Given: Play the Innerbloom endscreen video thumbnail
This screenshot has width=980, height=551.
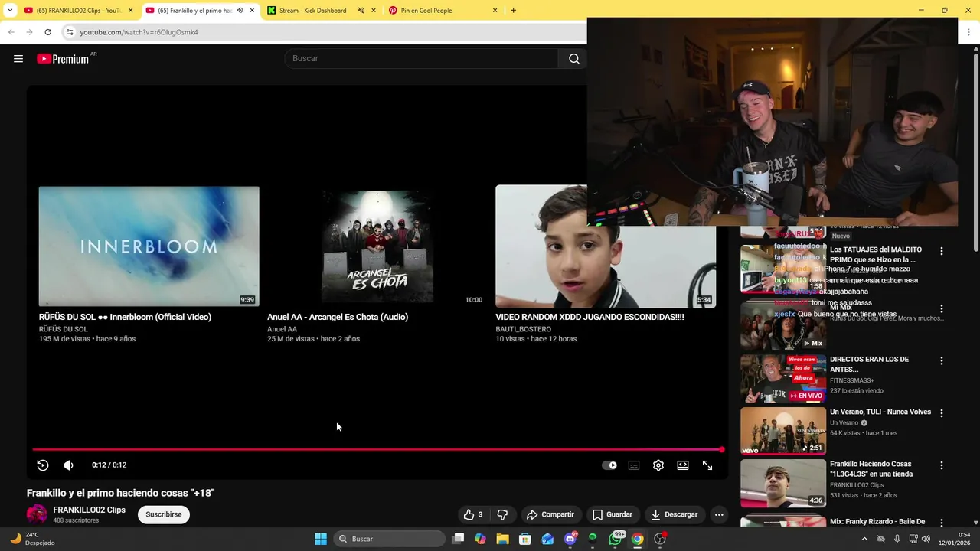Looking at the screenshot, I should [149, 246].
